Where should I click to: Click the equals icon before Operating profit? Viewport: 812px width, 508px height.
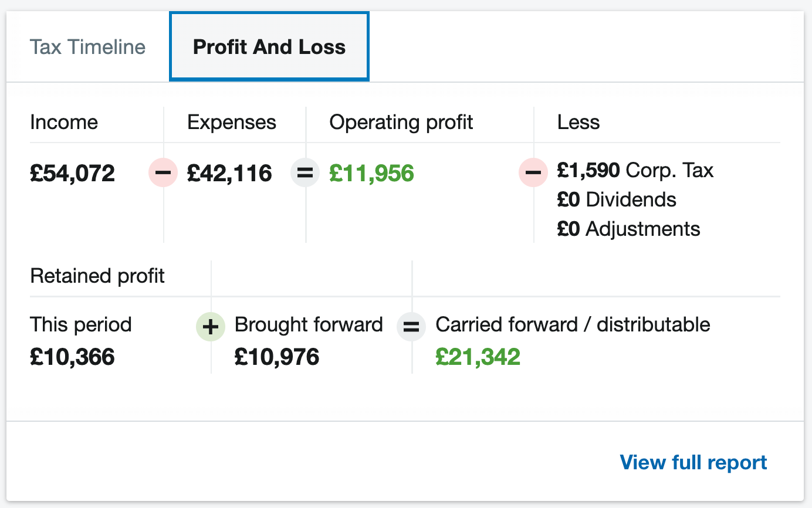point(305,173)
